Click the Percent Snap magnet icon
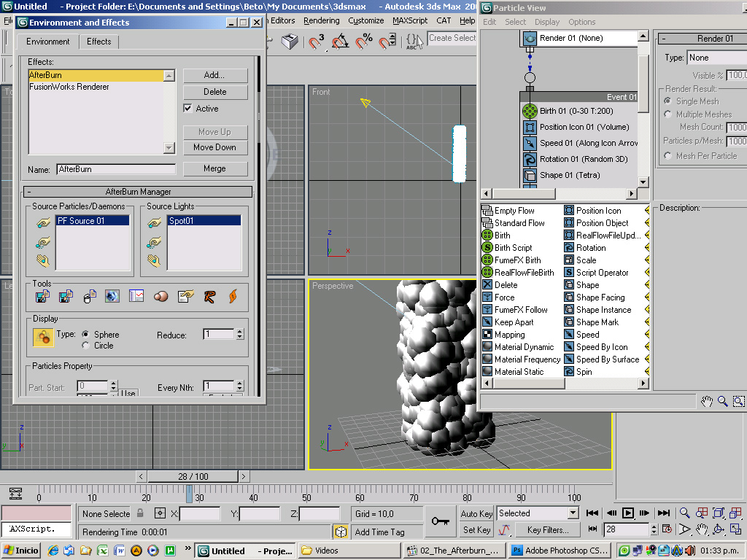Screen dimensions: 747x560 click(363, 42)
